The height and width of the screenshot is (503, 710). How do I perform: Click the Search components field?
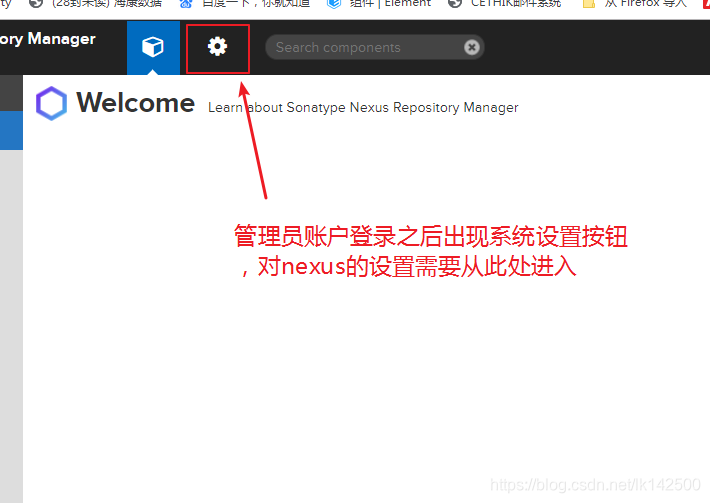pos(374,47)
